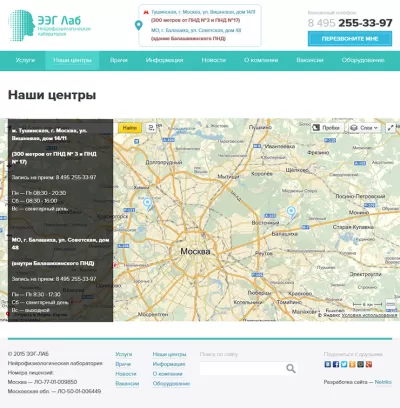This screenshot has height=408, width=400.
Task: Click the teal location pin in header
Action: click(139, 25)
